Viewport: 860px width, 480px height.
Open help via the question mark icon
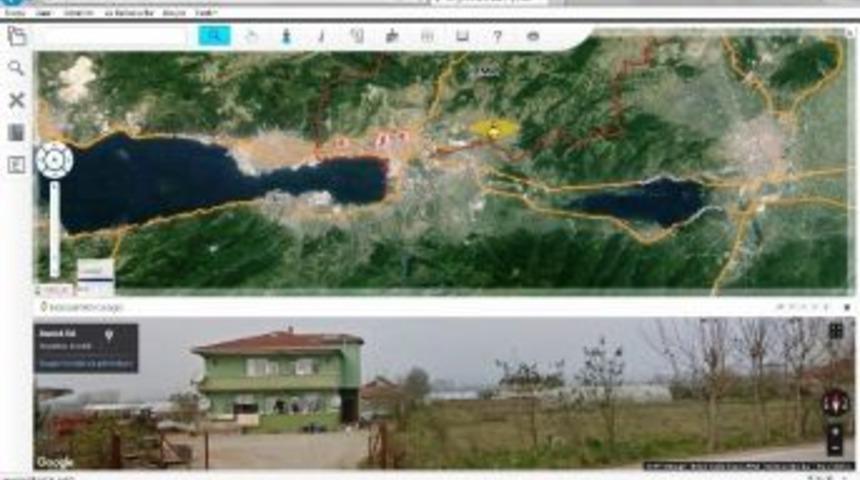[x=497, y=37]
